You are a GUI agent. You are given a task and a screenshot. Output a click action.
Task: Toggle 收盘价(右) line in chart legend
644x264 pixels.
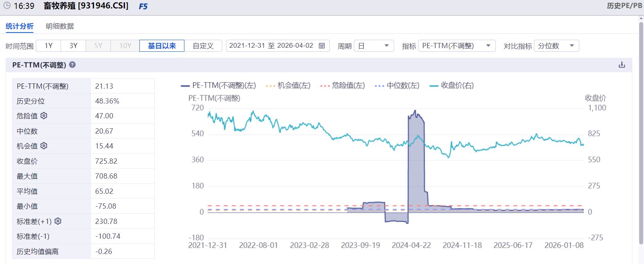452,85
